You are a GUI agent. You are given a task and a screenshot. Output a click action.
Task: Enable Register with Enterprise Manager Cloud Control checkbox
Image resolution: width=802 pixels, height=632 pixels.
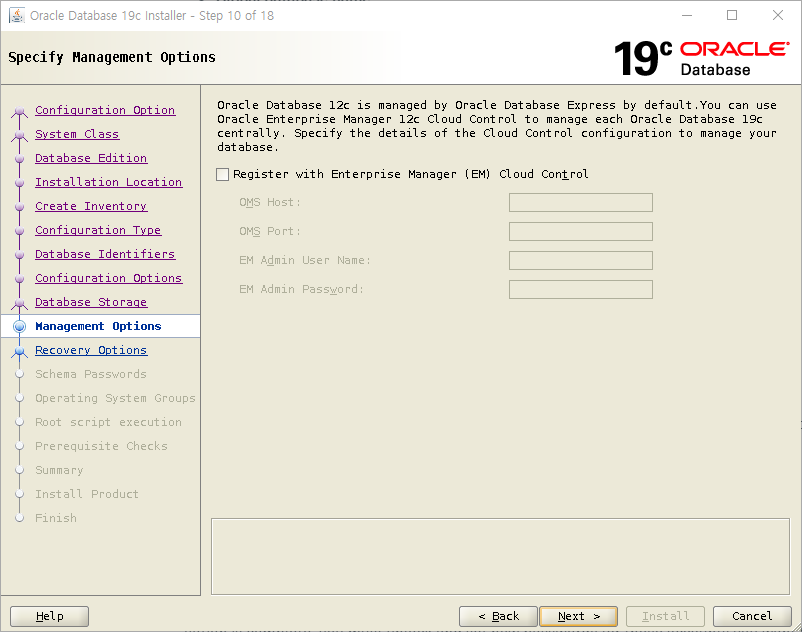[x=222, y=174]
